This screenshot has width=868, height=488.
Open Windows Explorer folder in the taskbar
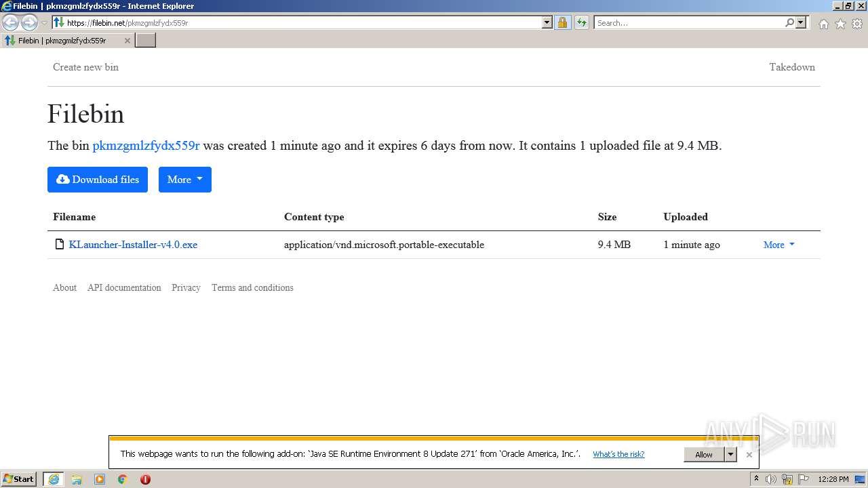click(x=77, y=479)
